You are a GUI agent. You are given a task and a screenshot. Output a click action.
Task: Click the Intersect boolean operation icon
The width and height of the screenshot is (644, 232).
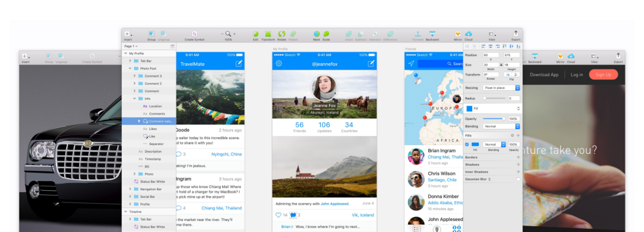375,34
